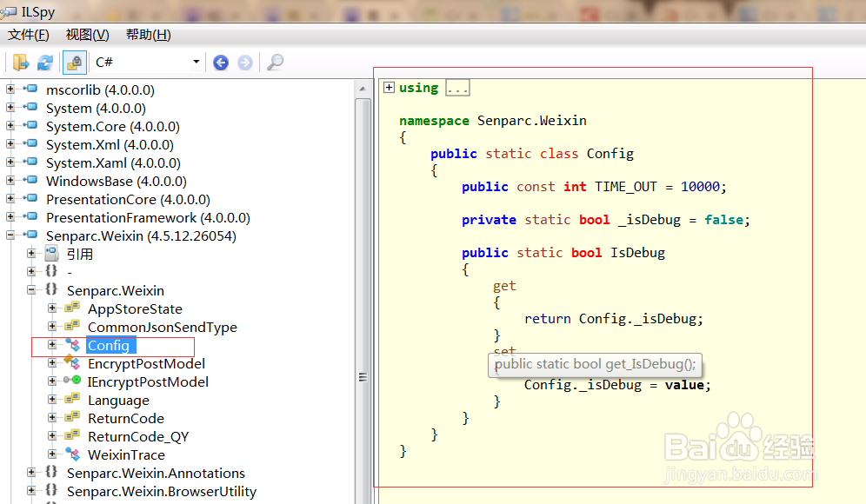Select WeixinTrace in tree

coord(126,454)
